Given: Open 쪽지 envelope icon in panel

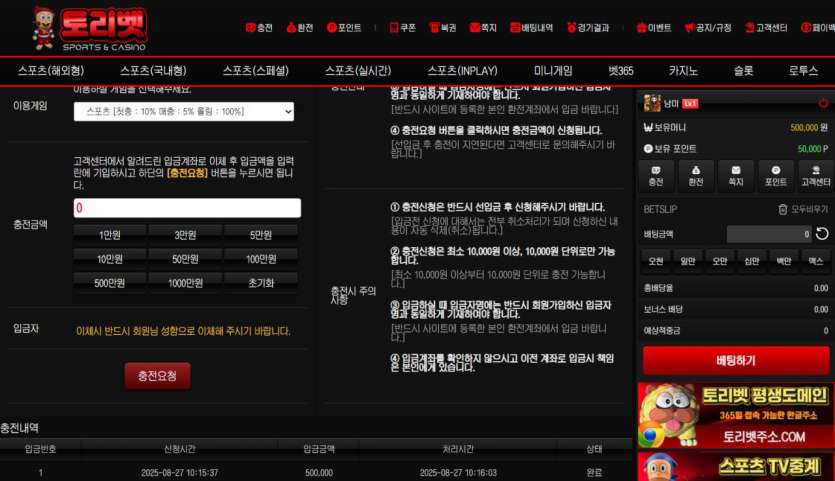Looking at the screenshot, I should pos(736,175).
